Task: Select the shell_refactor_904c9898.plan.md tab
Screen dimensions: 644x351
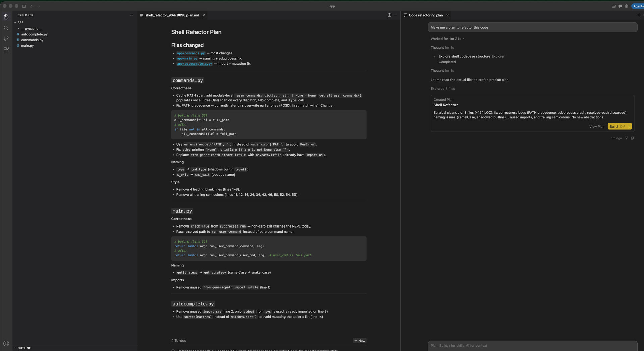Action: [172, 15]
